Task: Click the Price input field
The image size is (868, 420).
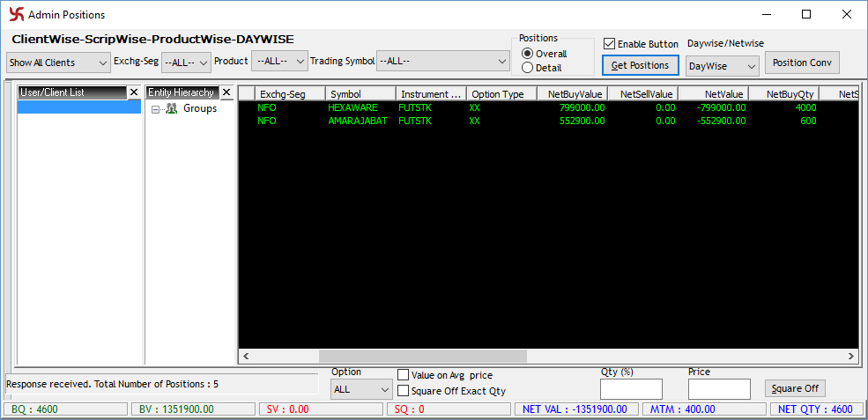Action: coord(719,389)
